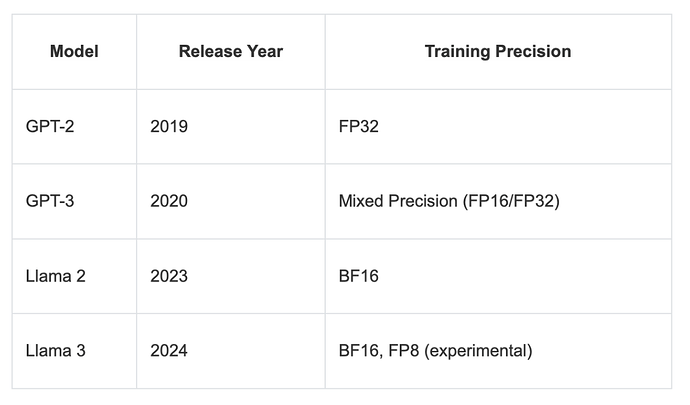690x405 pixels.
Task: Click the Model column header
Action: 74,51
